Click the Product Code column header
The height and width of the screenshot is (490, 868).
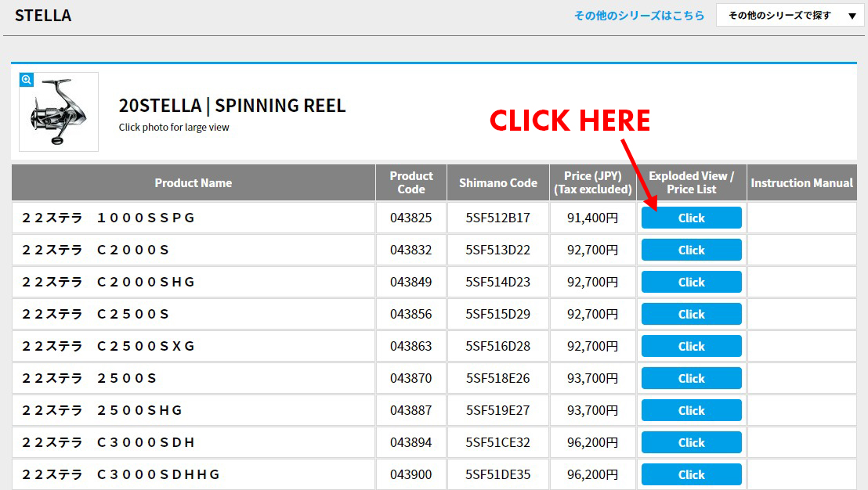pos(411,182)
